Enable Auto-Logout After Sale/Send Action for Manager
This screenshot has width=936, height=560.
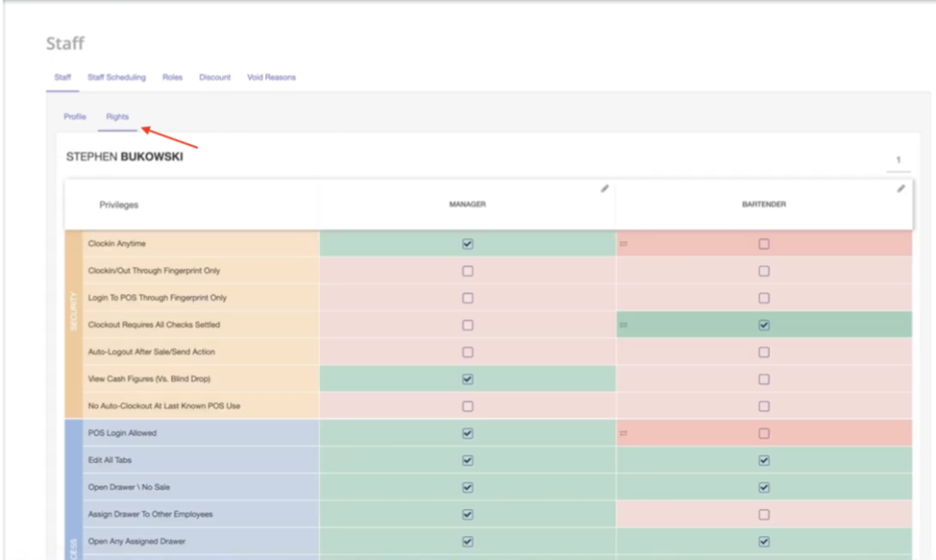(x=467, y=352)
